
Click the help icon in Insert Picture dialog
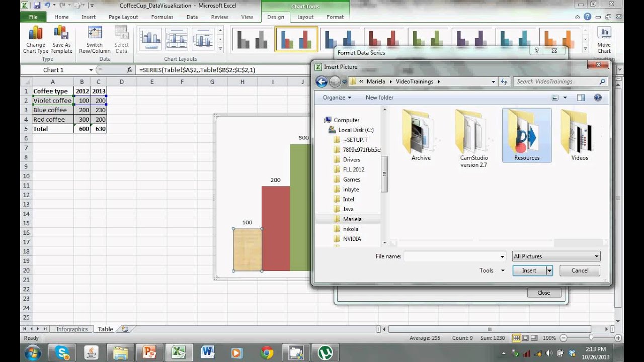tap(598, 98)
